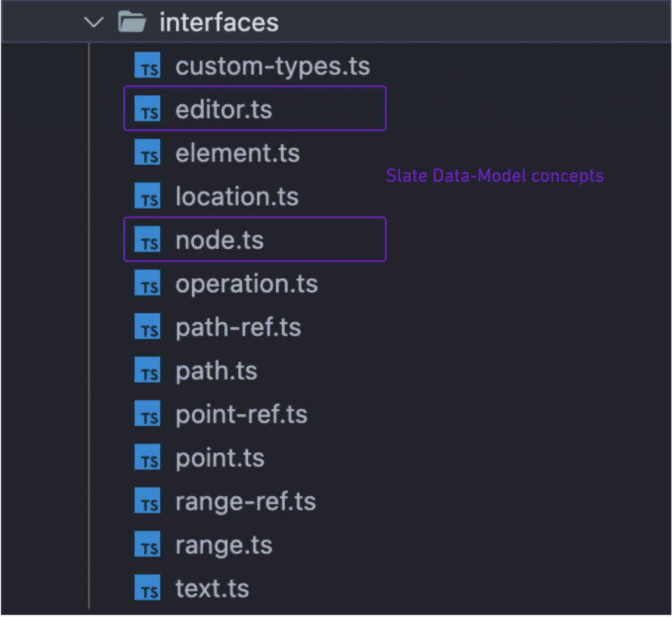Click the TS icon beside location.ts
Screen dimensions: 672x617
pyautogui.click(x=148, y=197)
